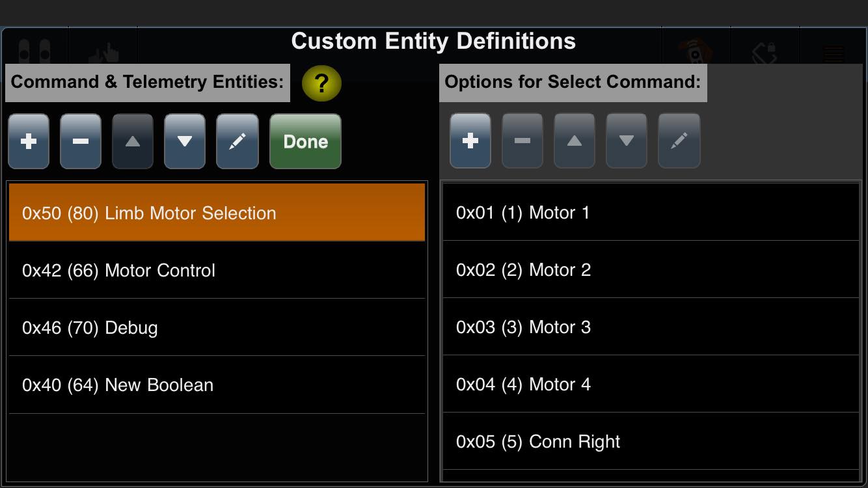Click the options panel minus icon
868x488 pixels.
coord(522,141)
